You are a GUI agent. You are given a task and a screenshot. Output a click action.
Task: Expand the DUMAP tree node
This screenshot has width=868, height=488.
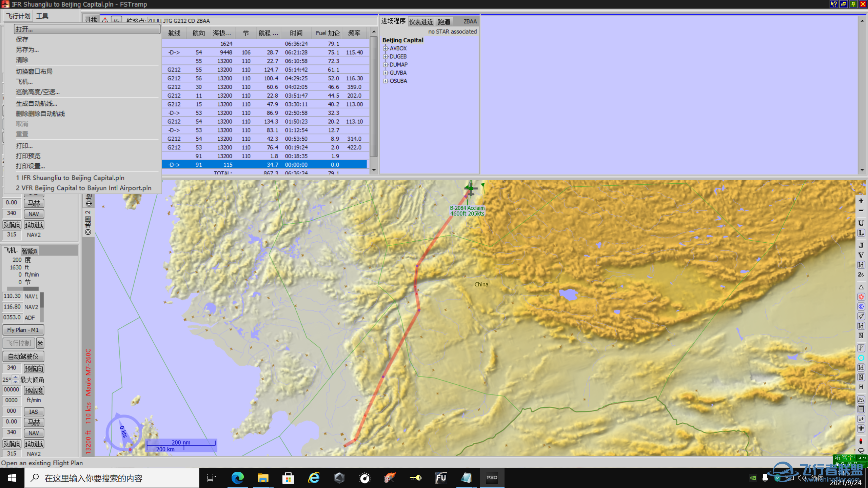[x=385, y=65]
